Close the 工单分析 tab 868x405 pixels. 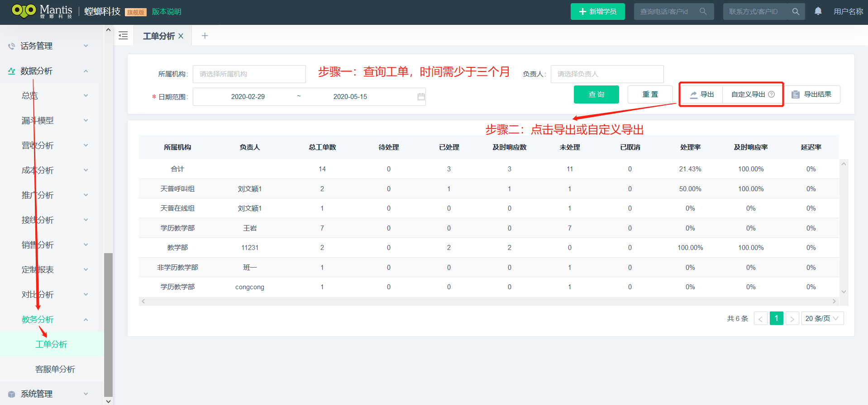pyautogui.click(x=181, y=36)
